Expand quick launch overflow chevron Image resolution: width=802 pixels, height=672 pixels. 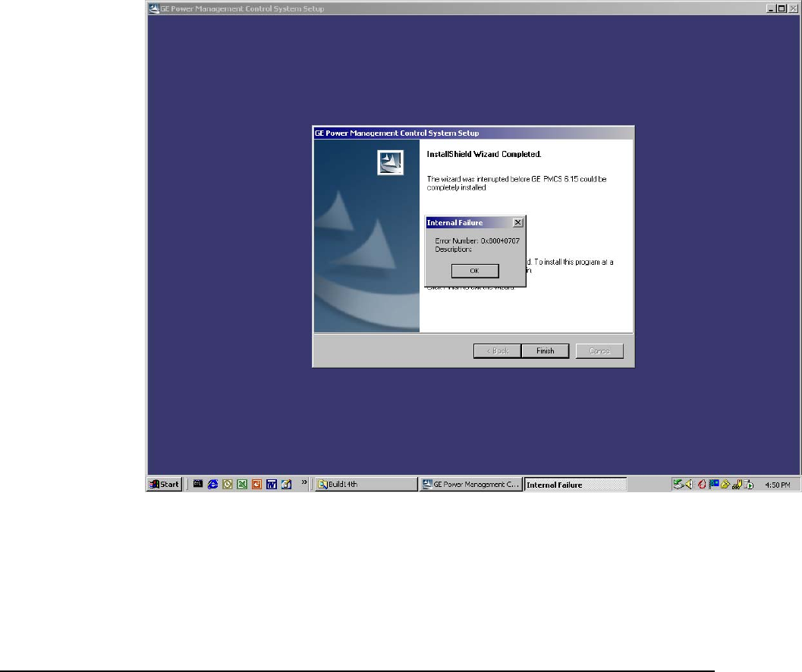(304, 482)
